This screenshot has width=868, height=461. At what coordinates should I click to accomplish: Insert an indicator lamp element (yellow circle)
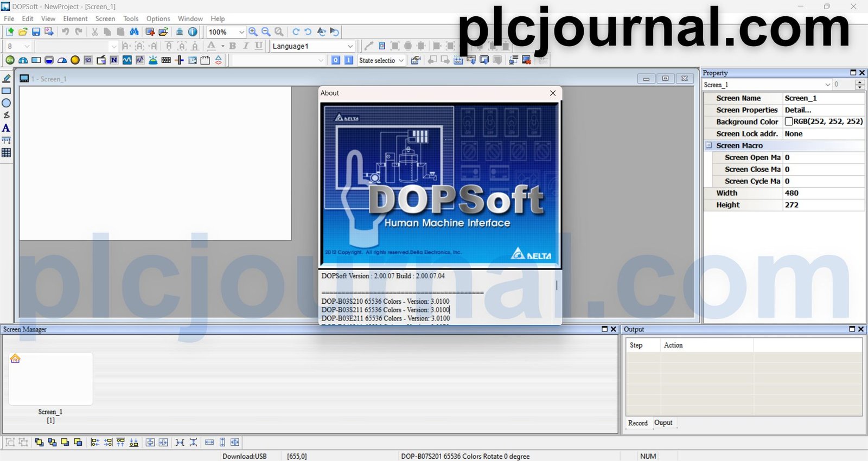pyautogui.click(x=75, y=60)
